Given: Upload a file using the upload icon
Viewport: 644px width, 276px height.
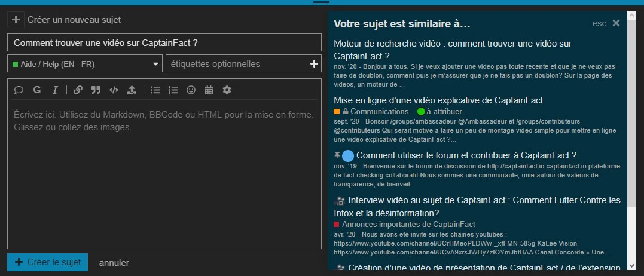Looking at the screenshot, I should point(132,90).
